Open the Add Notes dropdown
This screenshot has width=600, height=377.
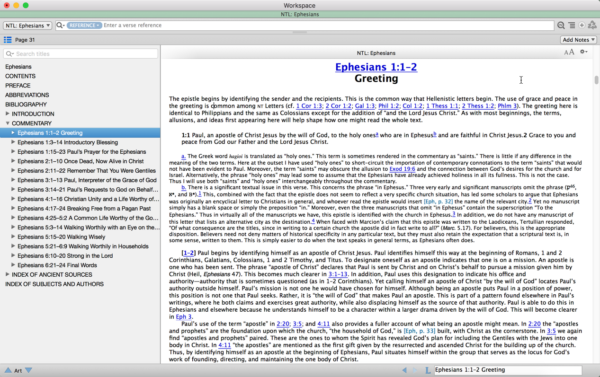point(579,40)
